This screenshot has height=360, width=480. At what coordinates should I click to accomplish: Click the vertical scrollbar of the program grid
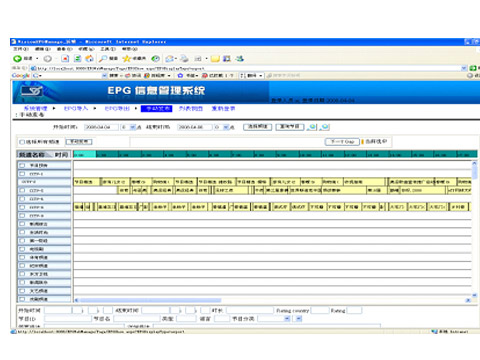[x=474, y=229]
